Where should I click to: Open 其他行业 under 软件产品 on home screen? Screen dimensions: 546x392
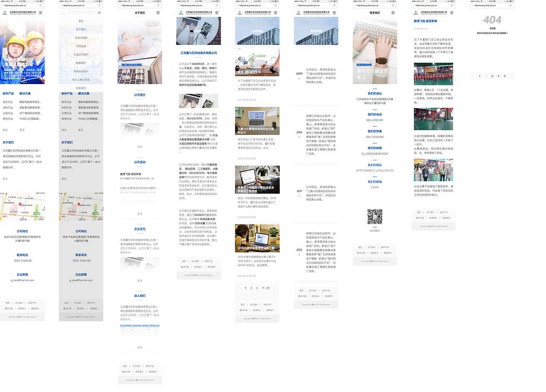pos(8,119)
